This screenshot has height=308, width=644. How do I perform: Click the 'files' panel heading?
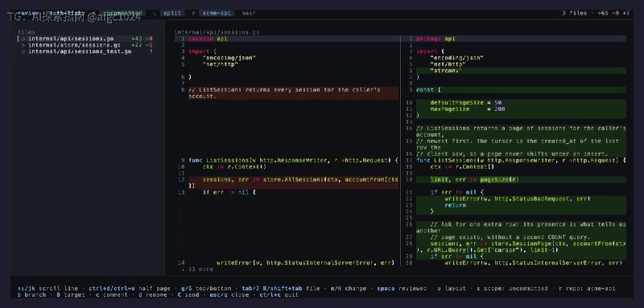(27, 32)
